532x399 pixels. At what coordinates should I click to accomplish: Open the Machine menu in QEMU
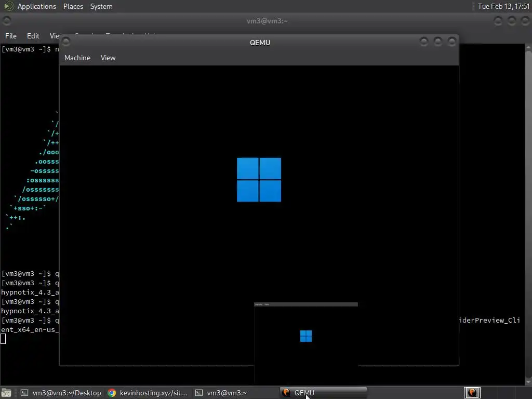coord(77,58)
